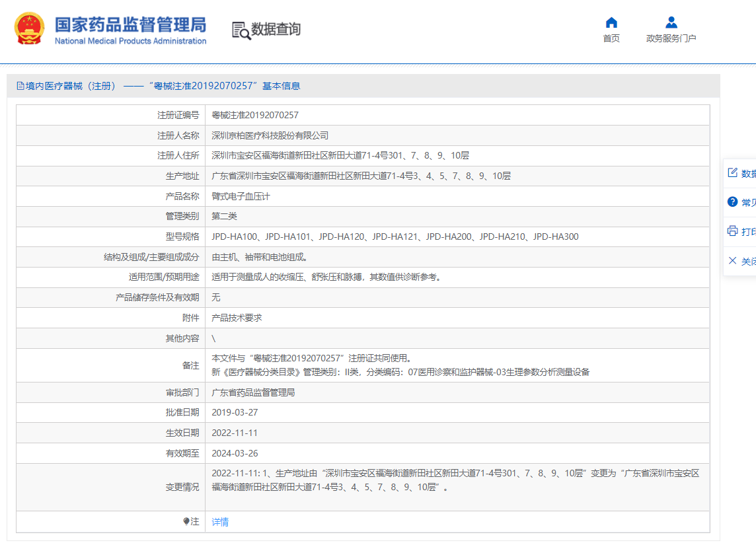756x547 pixels.
Task: Click the 适用于测量成人的收缩压 text
Action: (327, 277)
